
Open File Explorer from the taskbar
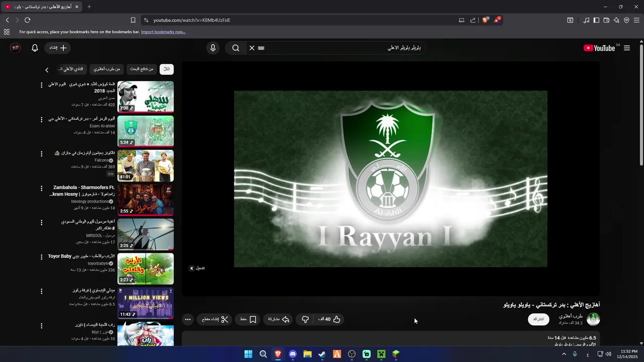tap(307, 354)
